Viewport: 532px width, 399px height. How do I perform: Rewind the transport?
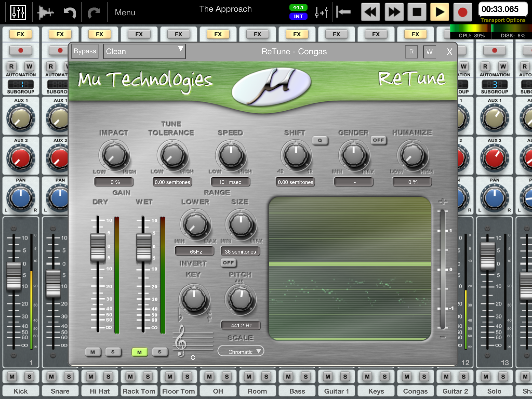[x=370, y=12]
